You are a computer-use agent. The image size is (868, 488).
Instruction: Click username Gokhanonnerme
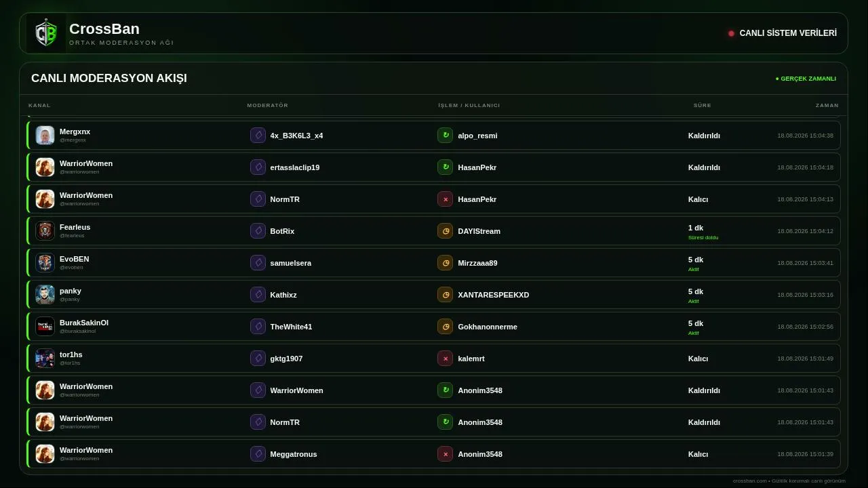[488, 327]
